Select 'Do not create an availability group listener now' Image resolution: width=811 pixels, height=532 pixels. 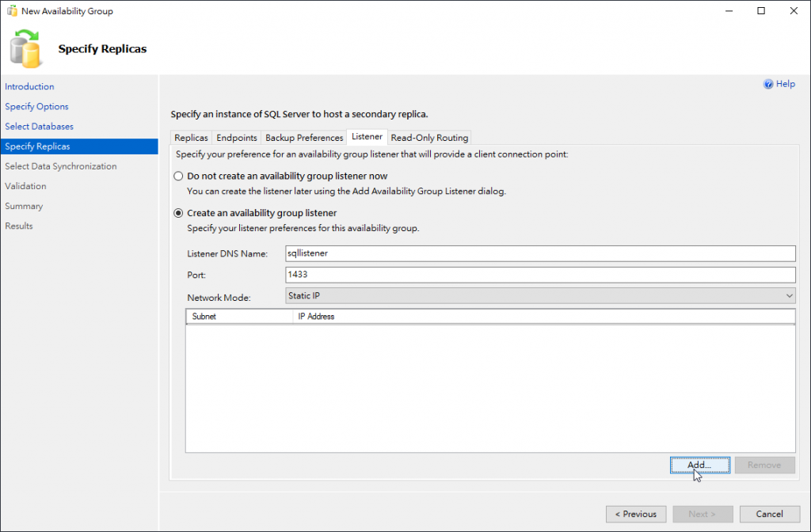tap(178, 176)
